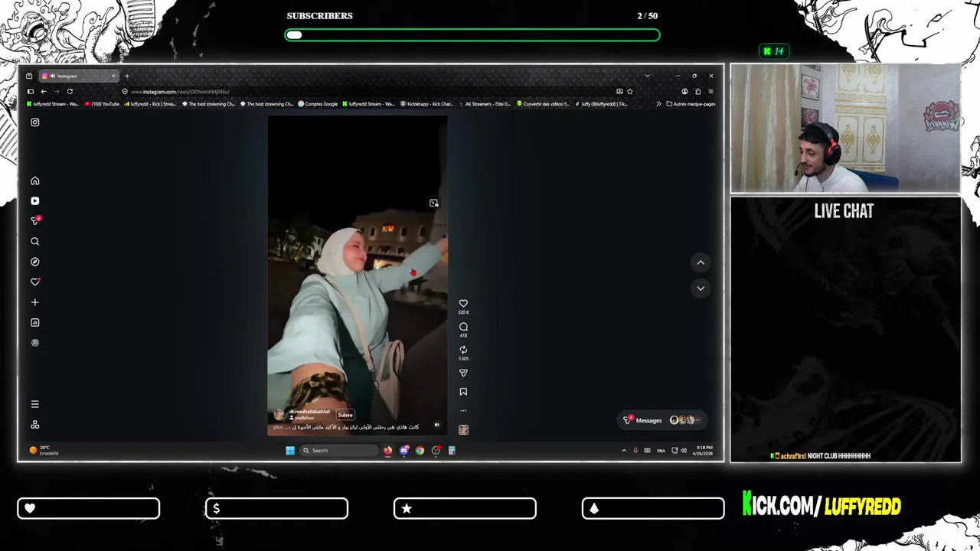This screenshot has width=980, height=551.
Task: Open the More hamburger menu in sidebar
Action: click(34, 404)
